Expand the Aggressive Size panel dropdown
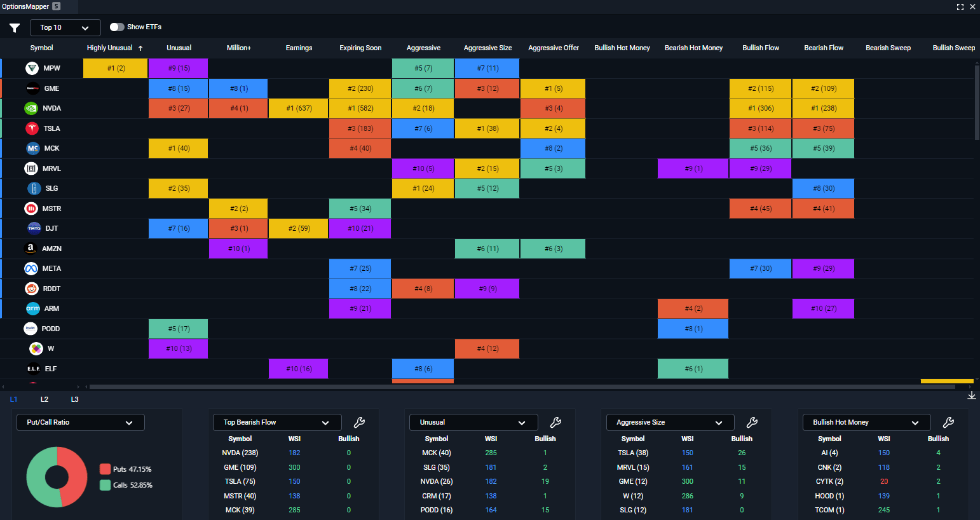The height and width of the screenshot is (520, 980). (x=669, y=423)
